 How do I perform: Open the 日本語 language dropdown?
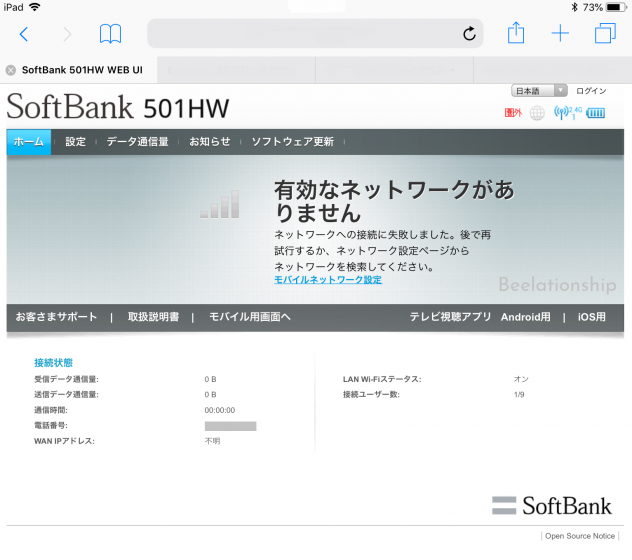(539, 91)
